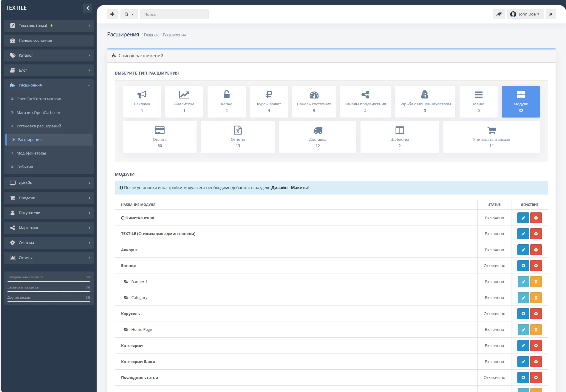Select the Аналитика extension type tile
This screenshot has width=566, height=392.
(184, 102)
